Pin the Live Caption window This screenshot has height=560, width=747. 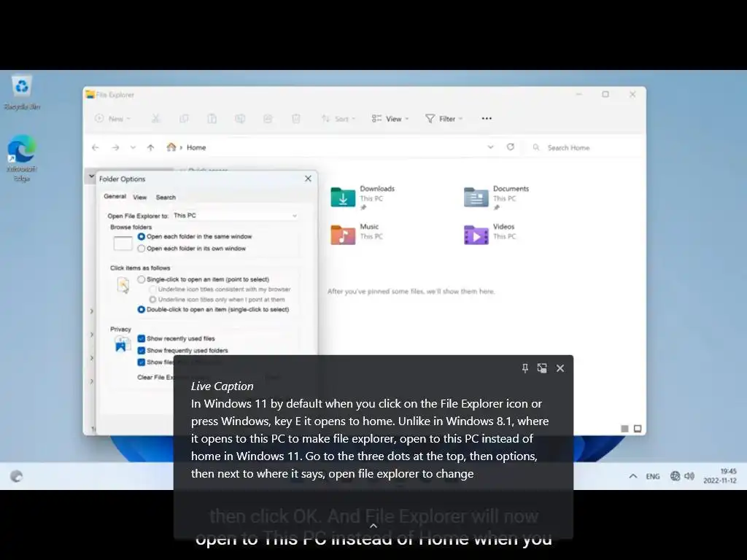[525, 368]
